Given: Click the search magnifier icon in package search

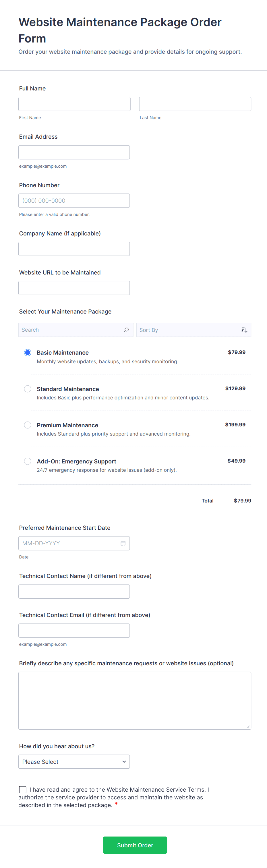Looking at the screenshot, I should [126, 330].
